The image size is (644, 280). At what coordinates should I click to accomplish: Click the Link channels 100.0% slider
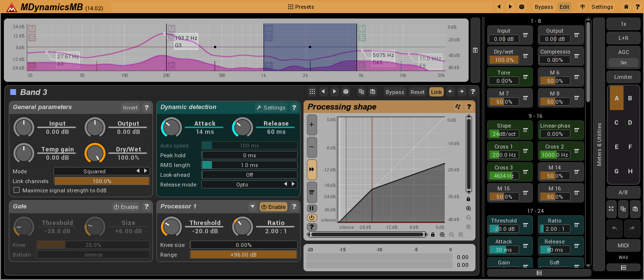pos(101,181)
